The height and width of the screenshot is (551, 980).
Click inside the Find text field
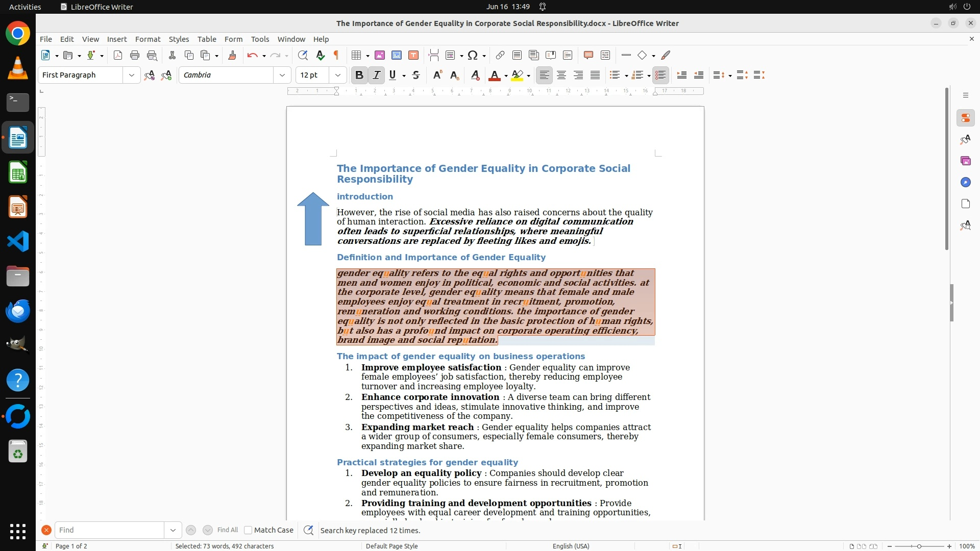[x=109, y=530]
